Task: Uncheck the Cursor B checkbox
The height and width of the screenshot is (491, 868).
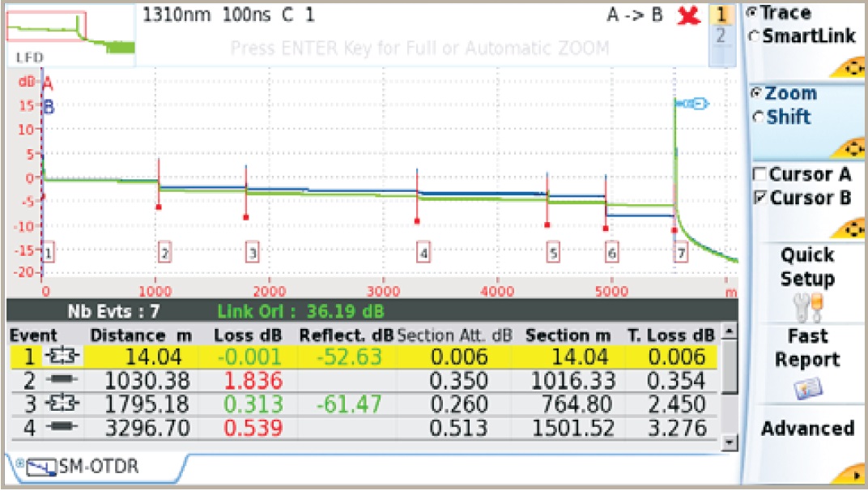Action: tap(759, 198)
